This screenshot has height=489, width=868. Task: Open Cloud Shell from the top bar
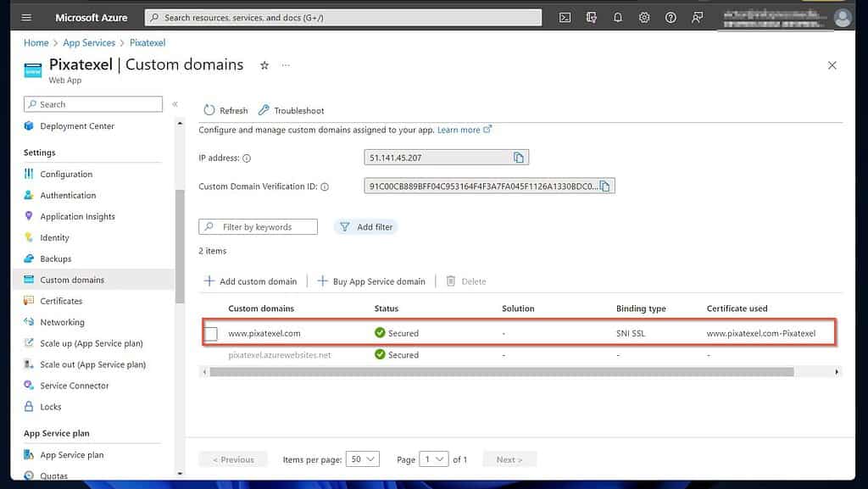pyautogui.click(x=565, y=18)
